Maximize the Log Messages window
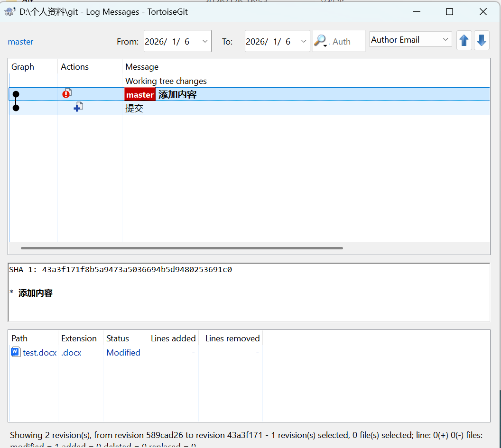This screenshot has height=448, width=501. 450,12
